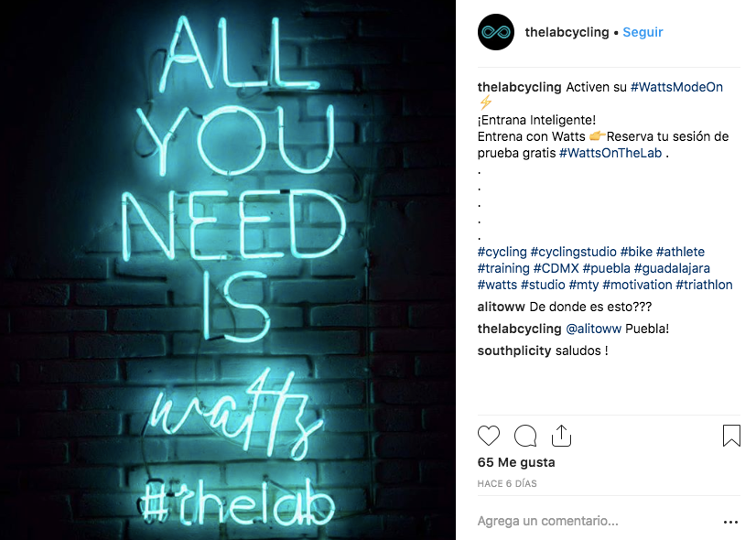Open the three-dot more options menu
This screenshot has height=540, width=756.
point(730,522)
